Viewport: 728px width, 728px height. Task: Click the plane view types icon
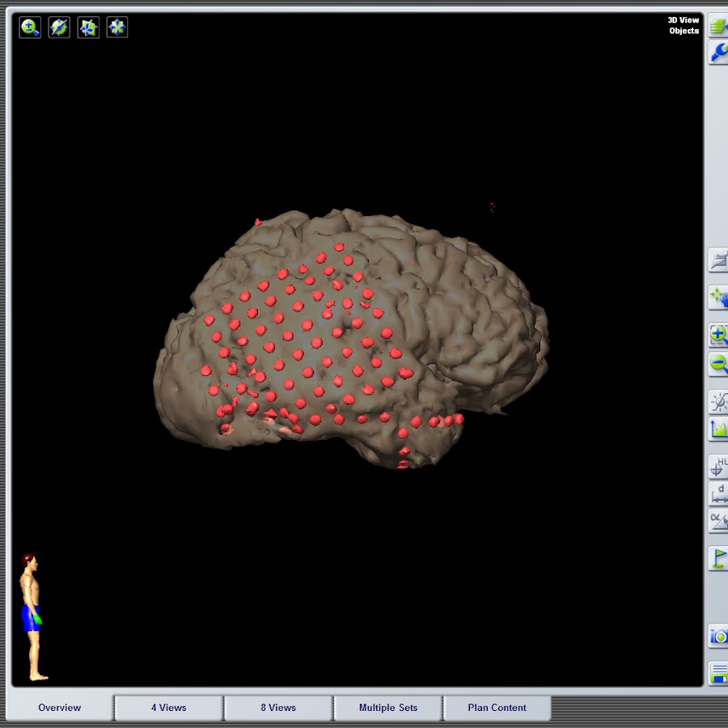pos(88,28)
